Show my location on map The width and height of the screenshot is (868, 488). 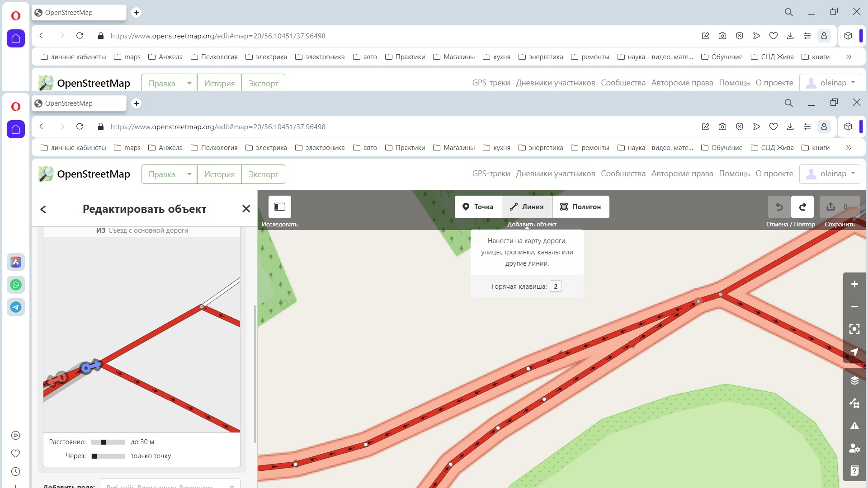coord(854,352)
